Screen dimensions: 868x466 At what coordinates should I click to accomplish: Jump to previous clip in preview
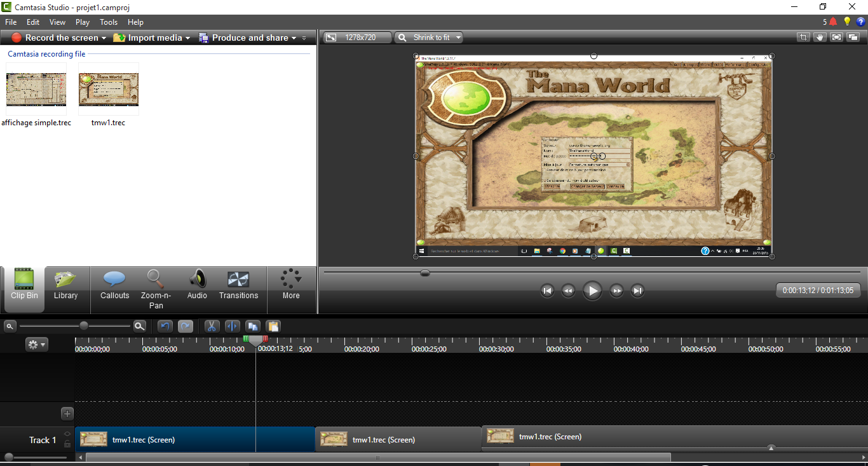547,291
